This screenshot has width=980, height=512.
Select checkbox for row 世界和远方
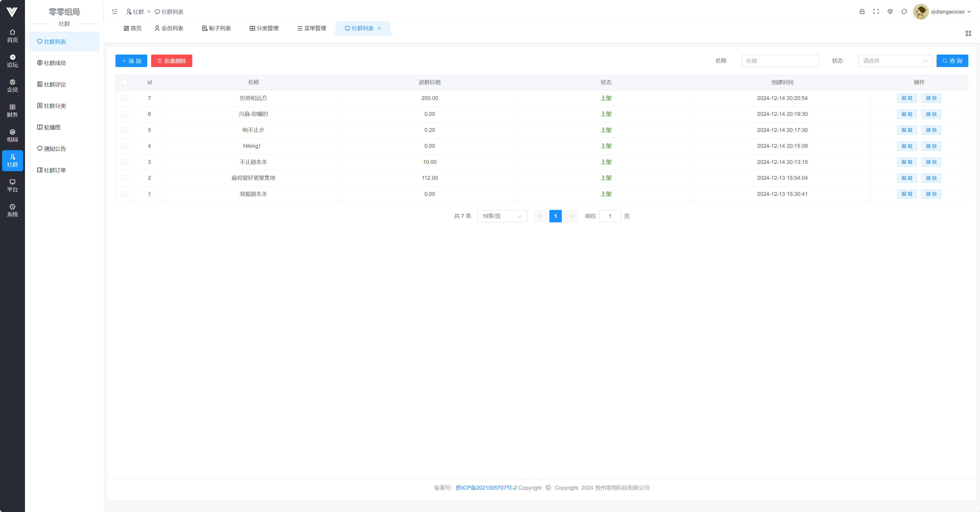point(124,98)
